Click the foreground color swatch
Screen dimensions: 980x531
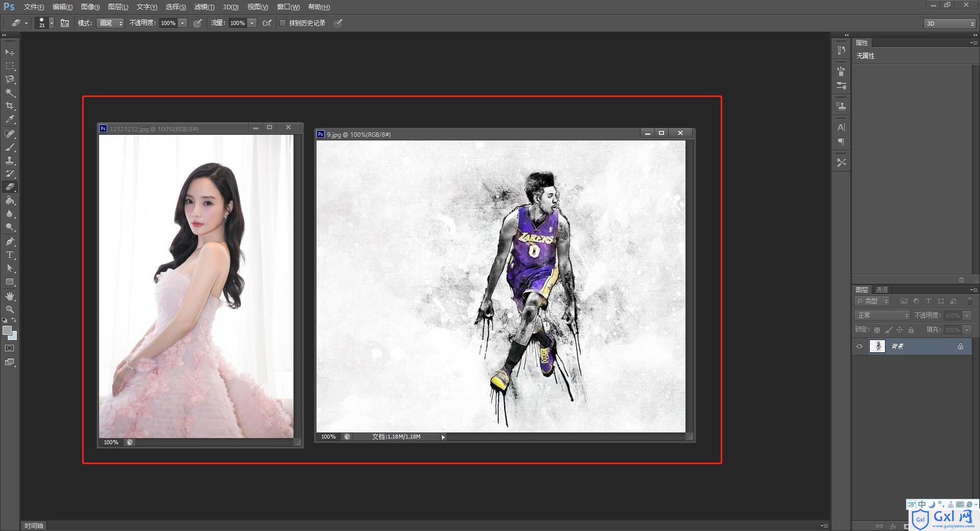click(7, 330)
